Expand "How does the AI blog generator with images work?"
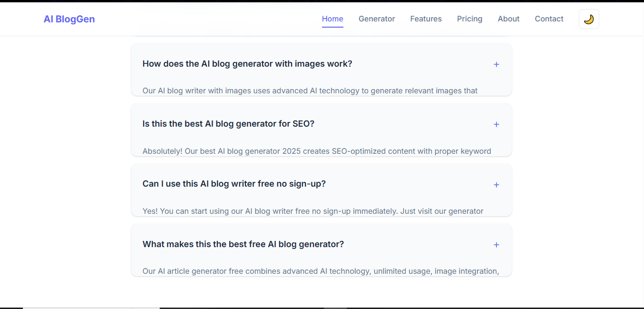 pos(247,64)
